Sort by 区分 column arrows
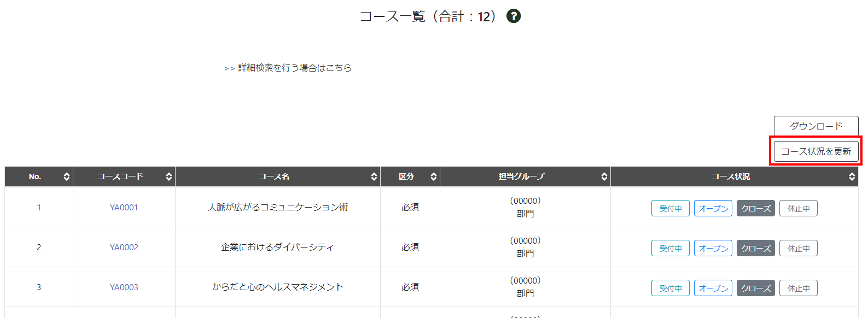 [433, 176]
